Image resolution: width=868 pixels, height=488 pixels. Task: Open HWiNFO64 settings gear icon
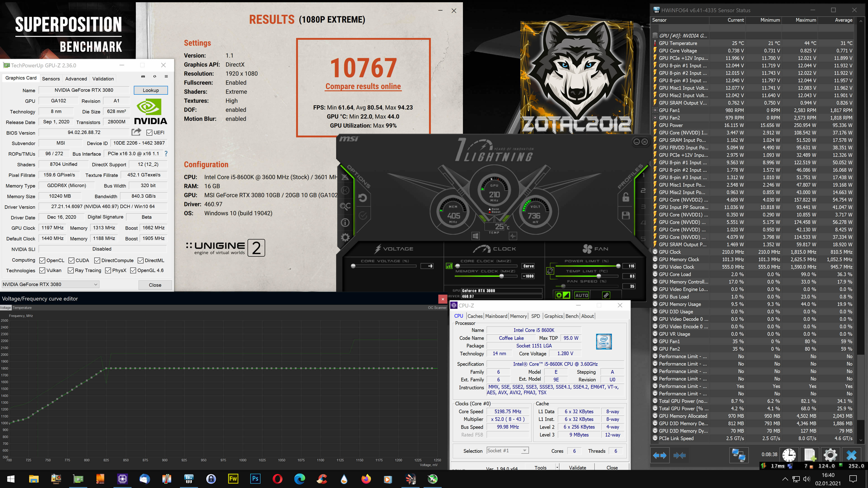tap(830, 455)
